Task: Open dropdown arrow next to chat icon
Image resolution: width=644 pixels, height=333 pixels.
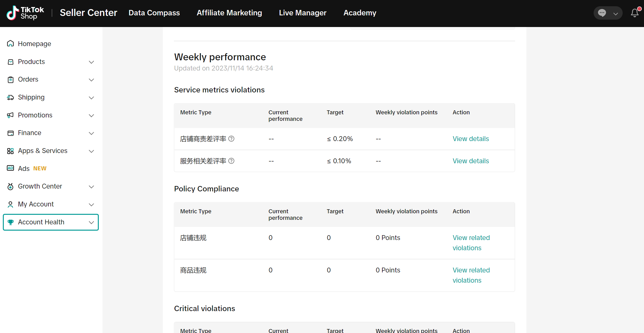Action: point(616,13)
